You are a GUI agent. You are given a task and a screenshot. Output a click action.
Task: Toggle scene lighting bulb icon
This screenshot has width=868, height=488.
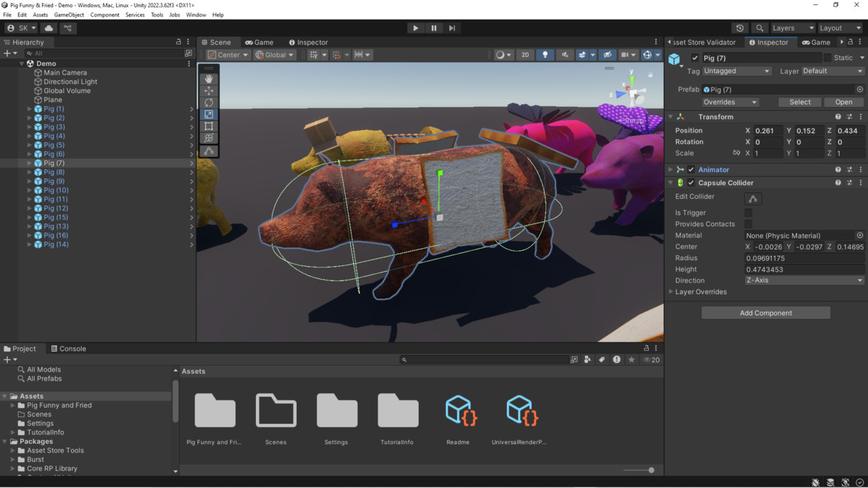545,55
